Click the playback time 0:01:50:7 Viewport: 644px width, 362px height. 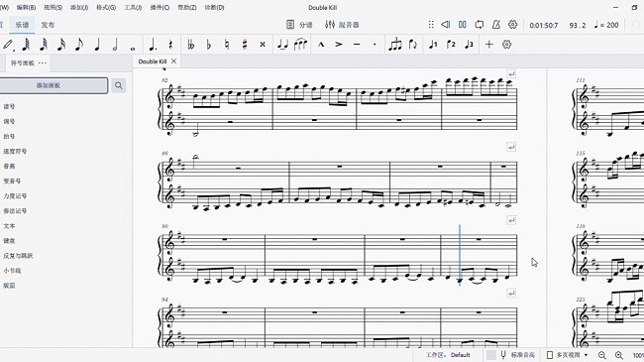point(543,25)
